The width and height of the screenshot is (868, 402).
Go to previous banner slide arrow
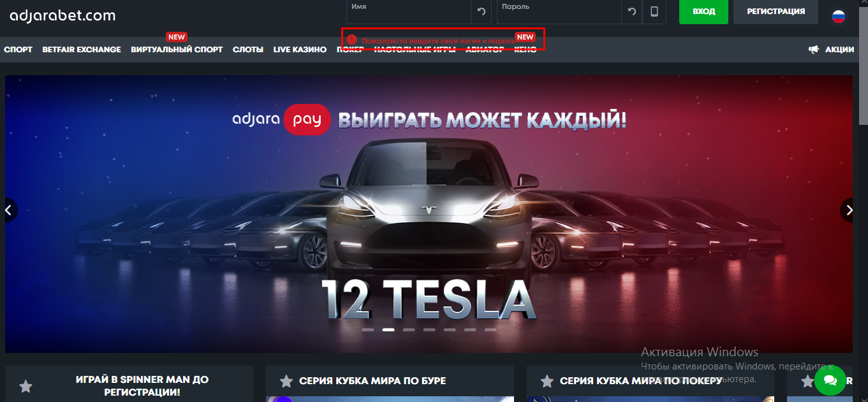pos(9,210)
